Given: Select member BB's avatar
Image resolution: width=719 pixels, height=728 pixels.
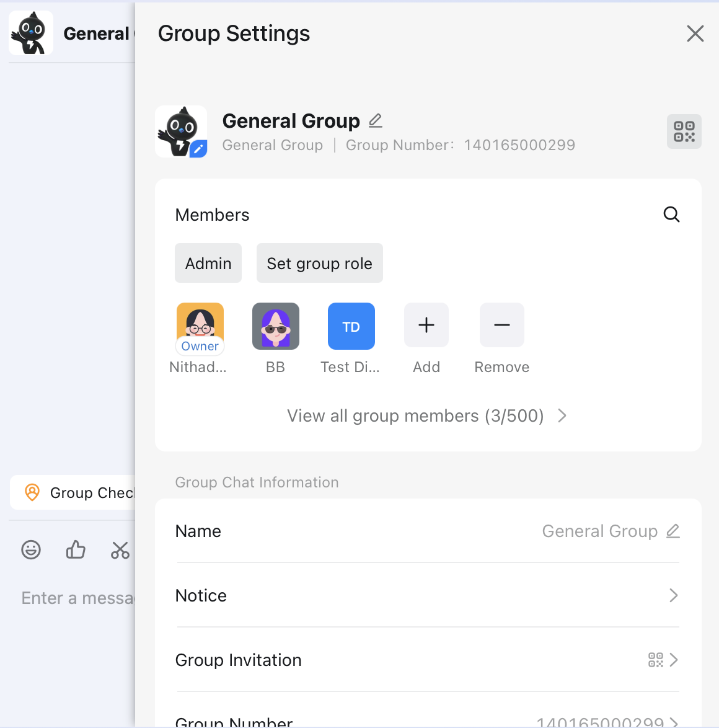Looking at the screenshot, I should click(x=275, y=326).
